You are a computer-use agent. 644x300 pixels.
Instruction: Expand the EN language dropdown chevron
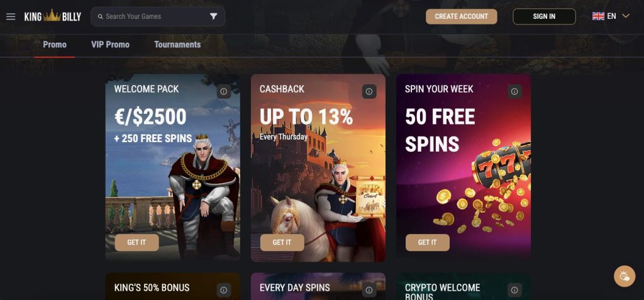[x=626, y=16]
